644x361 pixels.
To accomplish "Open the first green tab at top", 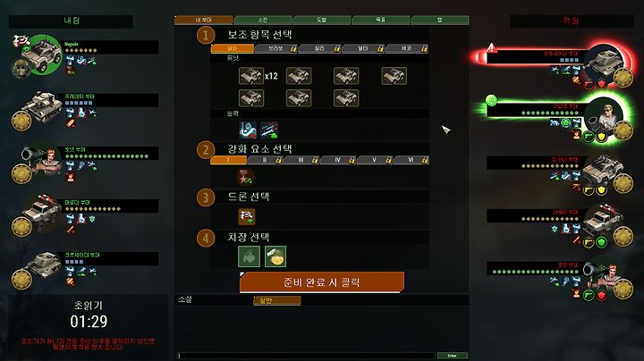I will pos(263,20).
